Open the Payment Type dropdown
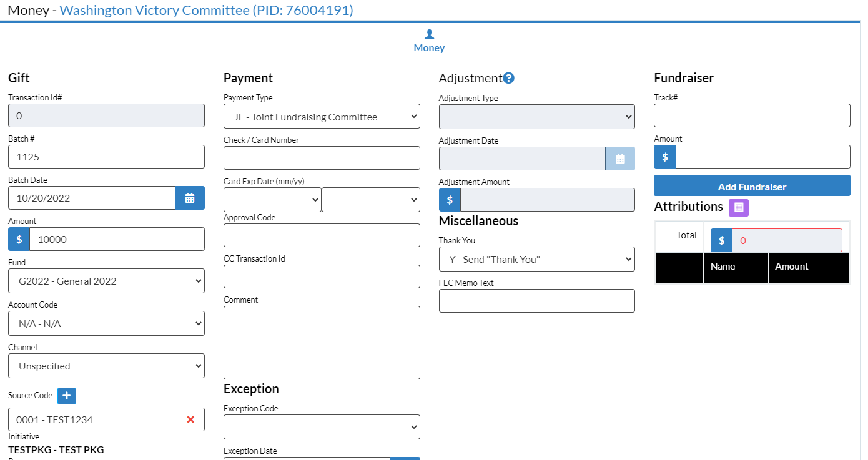The height and width of the screenshot is (460, 868). click(322, 116)
